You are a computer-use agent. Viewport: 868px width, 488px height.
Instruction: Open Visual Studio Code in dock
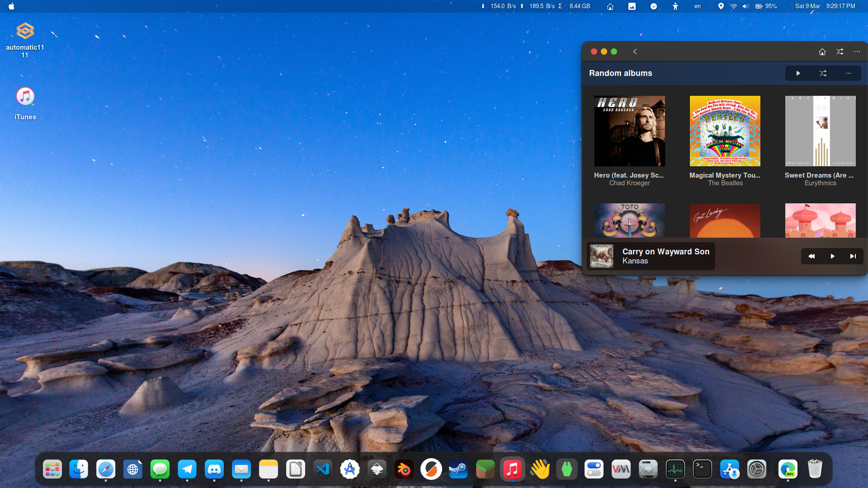[x=322, y=469]
